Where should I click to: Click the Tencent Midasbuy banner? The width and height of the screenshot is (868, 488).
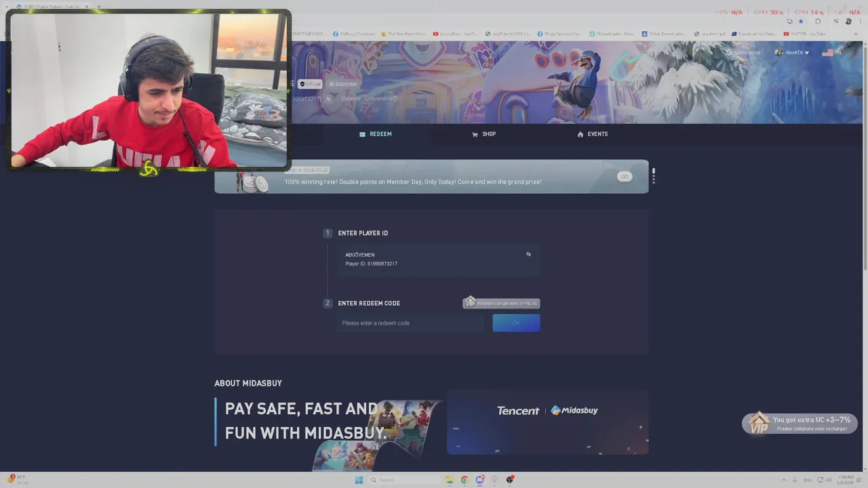[x=547, y=422]
